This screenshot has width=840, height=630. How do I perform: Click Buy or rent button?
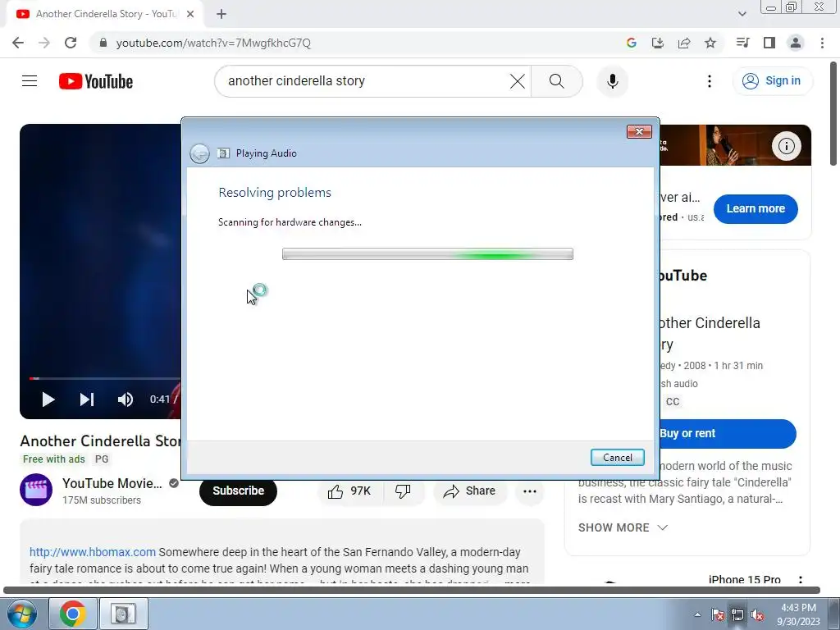click(x=728, y=433)
